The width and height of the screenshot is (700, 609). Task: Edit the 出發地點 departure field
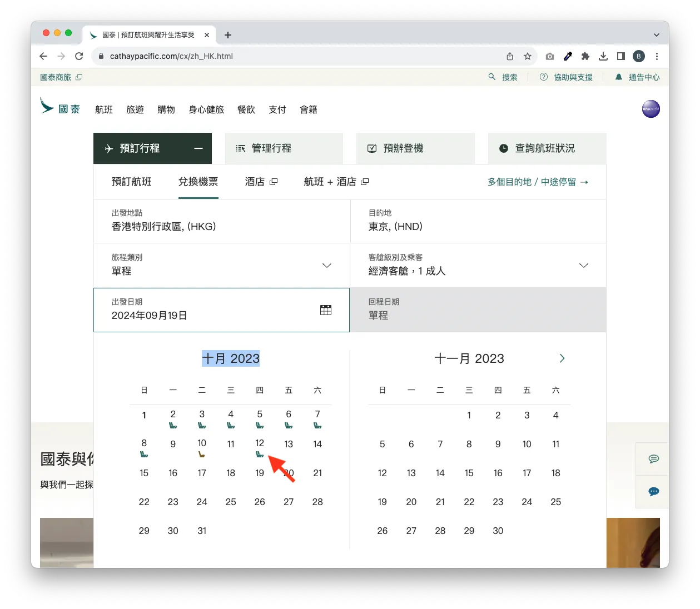222,221
